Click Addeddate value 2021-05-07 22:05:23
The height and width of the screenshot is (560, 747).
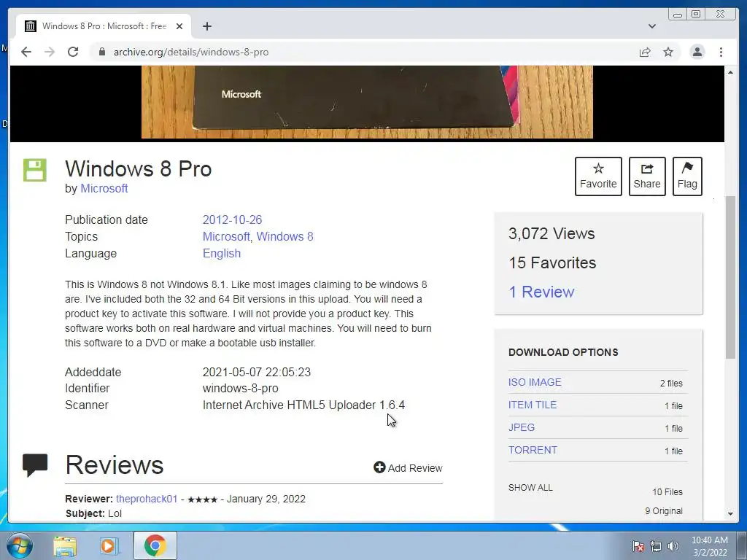tap(256, 372)
